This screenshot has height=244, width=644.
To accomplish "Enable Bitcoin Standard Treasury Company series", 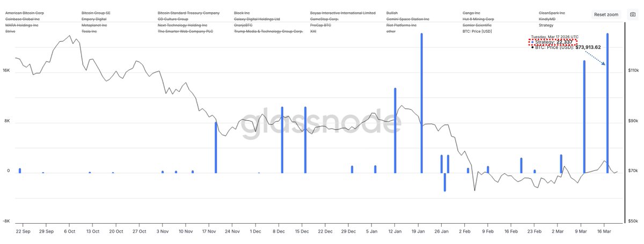I will pos(188,12).
